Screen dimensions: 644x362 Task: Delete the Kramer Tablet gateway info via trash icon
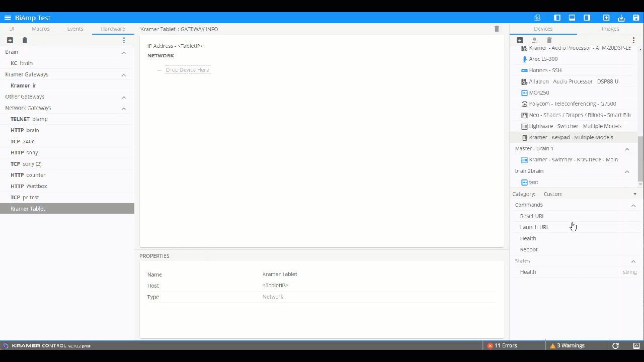pos(497,29)
